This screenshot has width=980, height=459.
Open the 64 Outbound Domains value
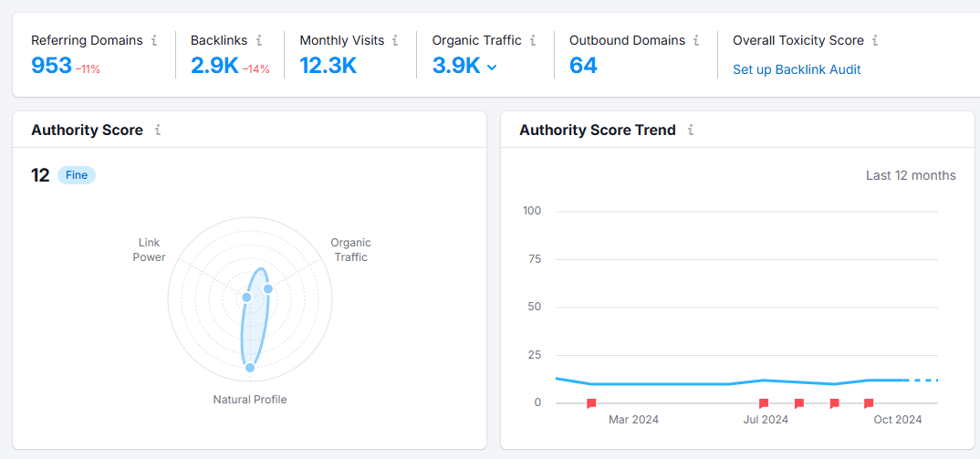[583, 65]
